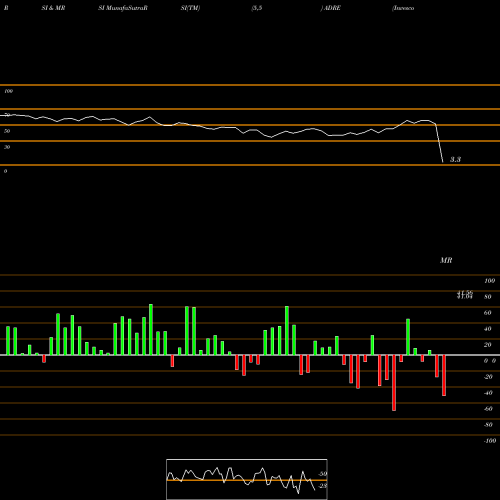Select the ADRE ticker text in header

pos(332,8)
